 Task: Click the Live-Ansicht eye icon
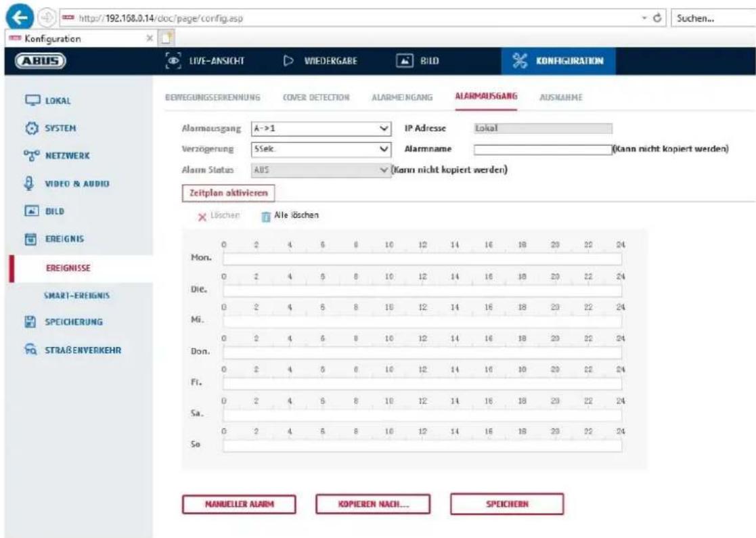coord(173,61)
